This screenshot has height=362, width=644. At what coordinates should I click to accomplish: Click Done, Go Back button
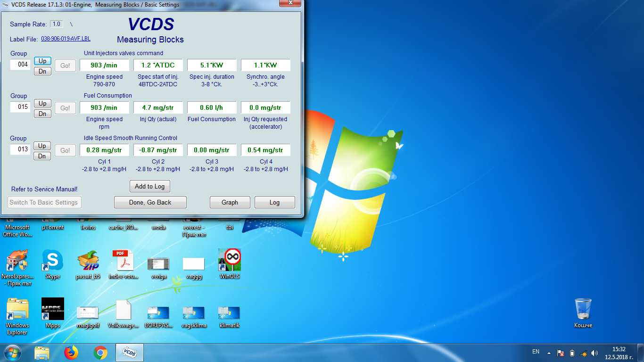(150, 202)
